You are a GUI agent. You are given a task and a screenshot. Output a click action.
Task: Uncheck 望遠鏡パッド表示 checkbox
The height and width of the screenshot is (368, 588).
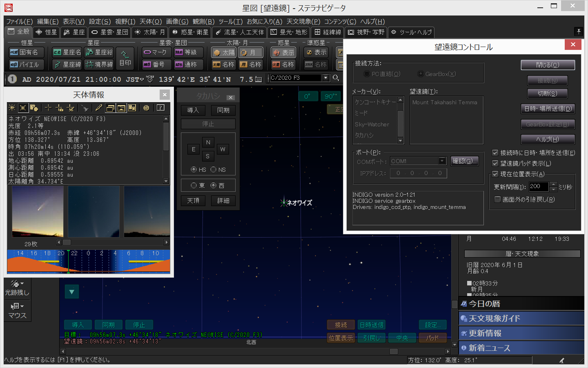tap(495, 164)
